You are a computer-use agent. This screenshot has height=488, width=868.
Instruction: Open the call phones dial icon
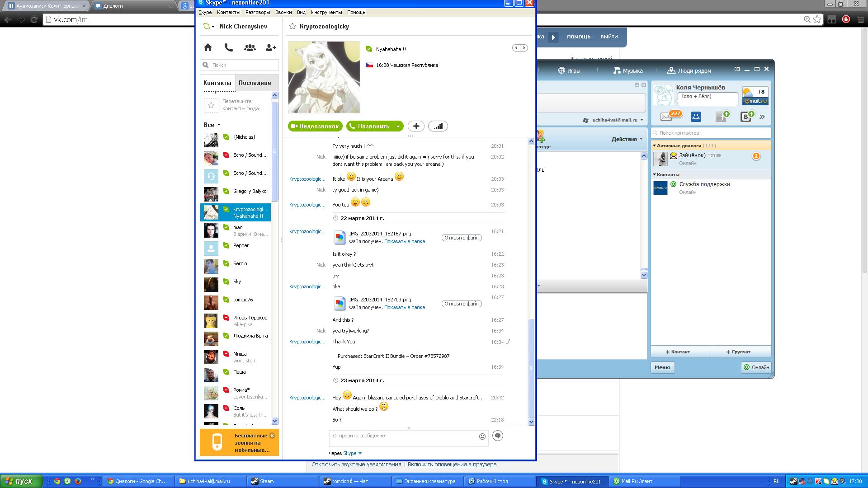pyautogui.click(x=229, y=47)
